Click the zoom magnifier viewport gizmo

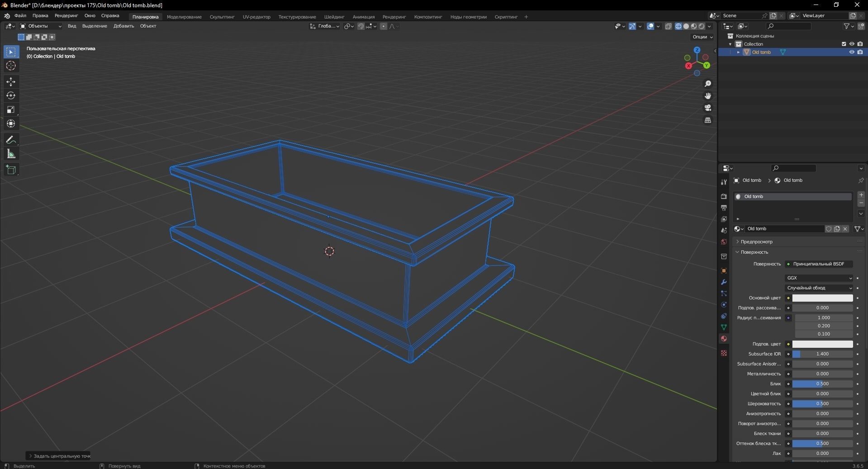click(x=708, y=84)
